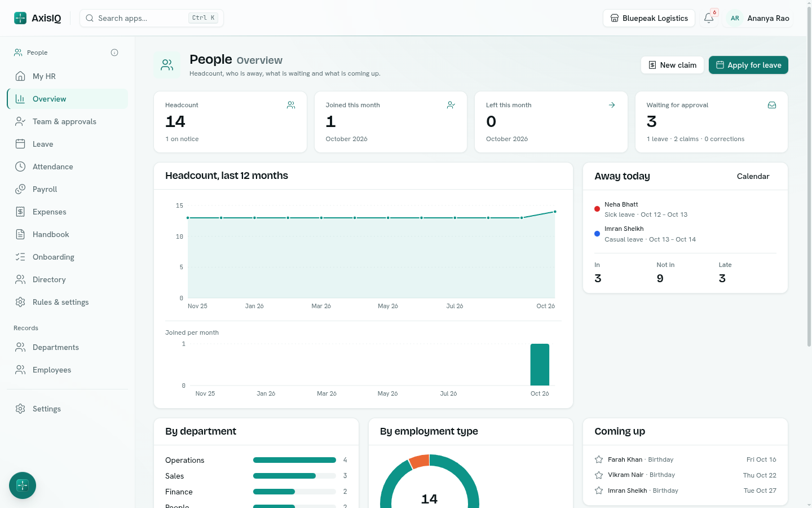Viewport: 812px width, 508px height.
Task: Open the notifications bell
Action: coord(709,18)
